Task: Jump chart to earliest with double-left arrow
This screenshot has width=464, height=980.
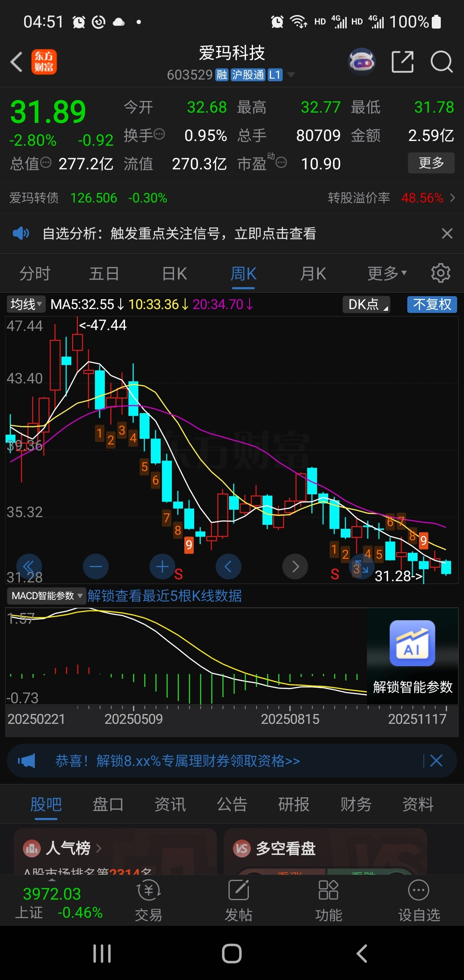Action: pyautogui.click(x=29, y=567)
